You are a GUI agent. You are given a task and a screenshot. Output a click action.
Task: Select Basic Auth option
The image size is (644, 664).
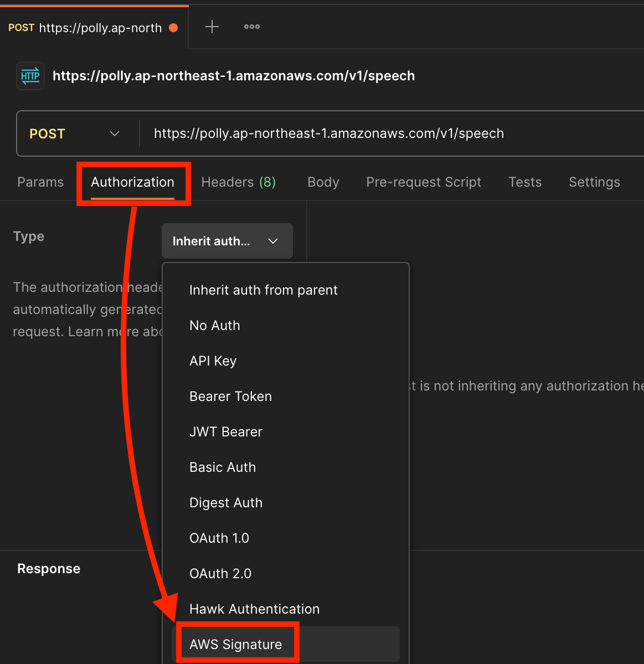click(286, 467)
